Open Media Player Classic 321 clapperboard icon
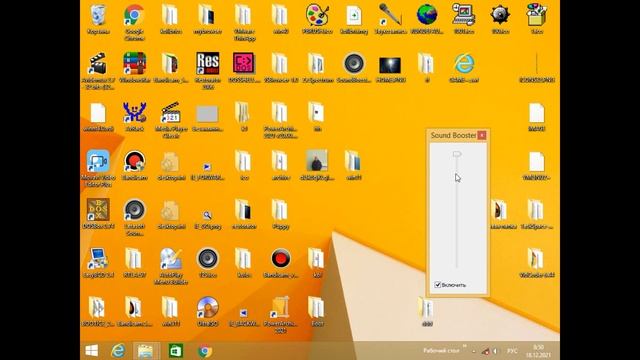The height and width of the screenshot is (360, 640). [x=171, y=113]
